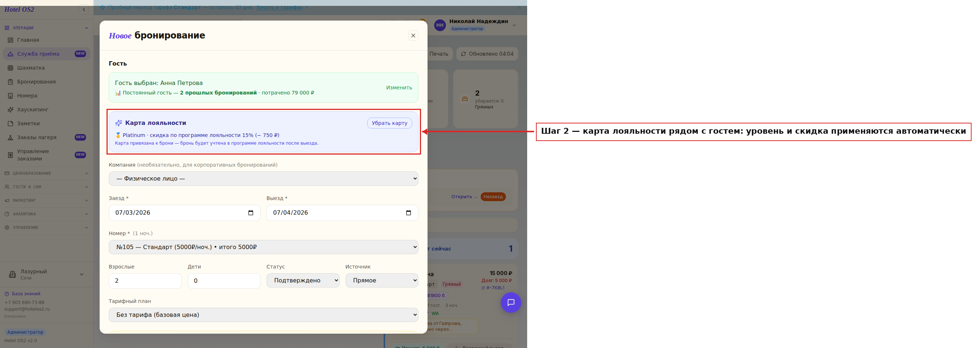Click the Хаускипинг sparkle icon
The image size is (980, 348).
point(10,110)
